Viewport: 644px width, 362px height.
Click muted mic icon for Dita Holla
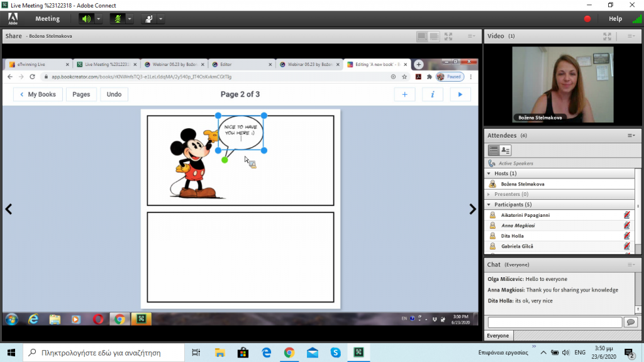point(627,236)
